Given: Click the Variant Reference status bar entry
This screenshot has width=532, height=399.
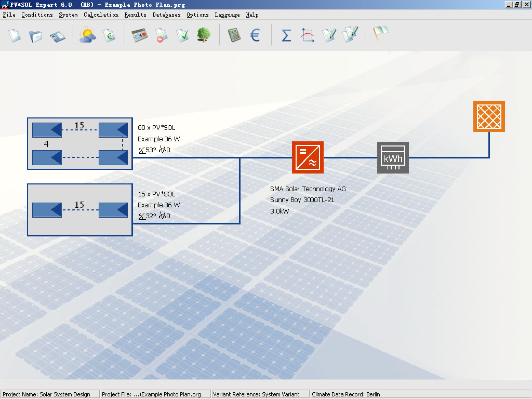Looking at the screenshot, I should (260, 394).
